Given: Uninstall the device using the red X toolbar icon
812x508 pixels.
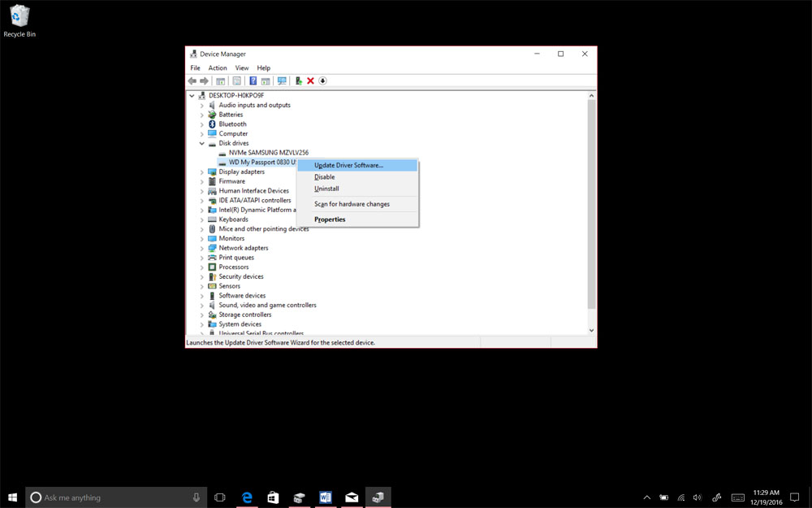Looking at the screenshot, I should pyautogui.click(x=310, y=80).
